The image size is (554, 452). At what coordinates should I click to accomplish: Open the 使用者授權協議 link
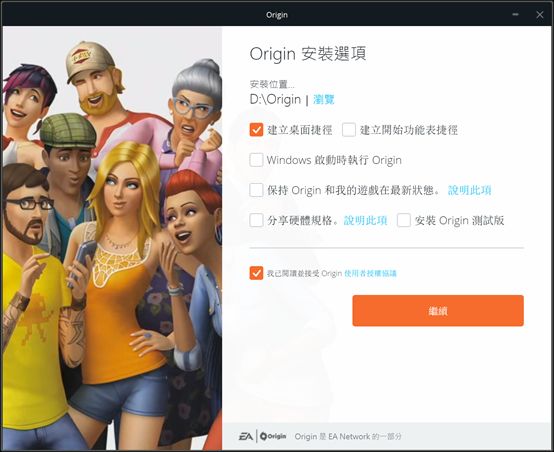click(370, 273)
